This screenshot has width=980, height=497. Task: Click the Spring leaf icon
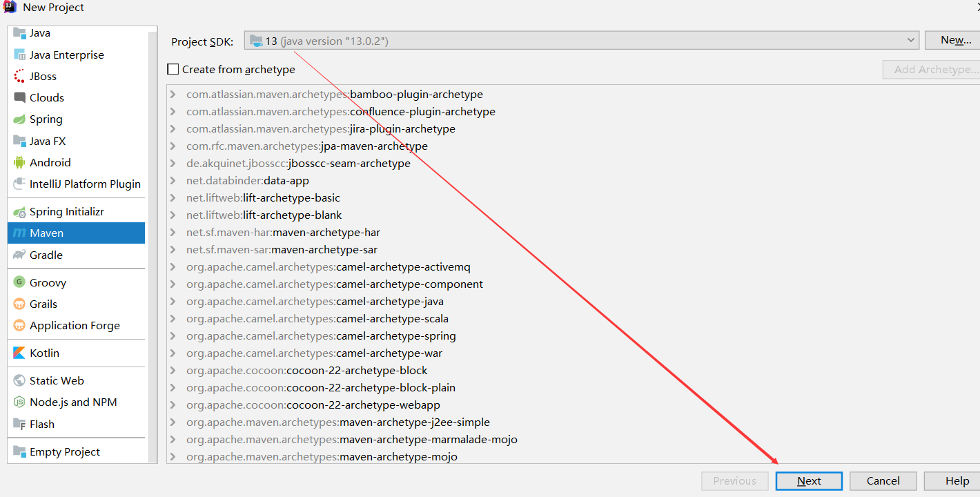[x=19, y=119]
